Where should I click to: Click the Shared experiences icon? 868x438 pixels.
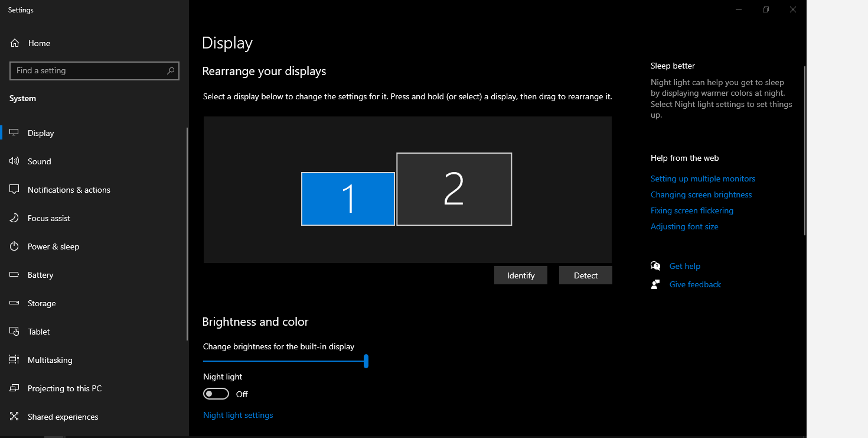(14, 416)
